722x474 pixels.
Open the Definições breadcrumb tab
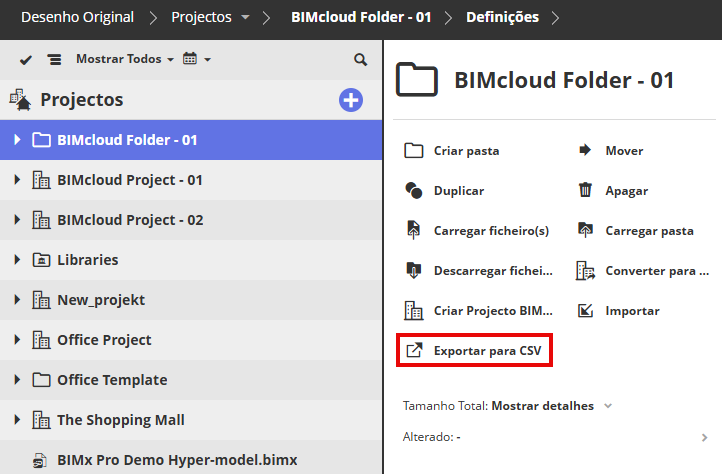pyautogui.click(x=503, y=17)
